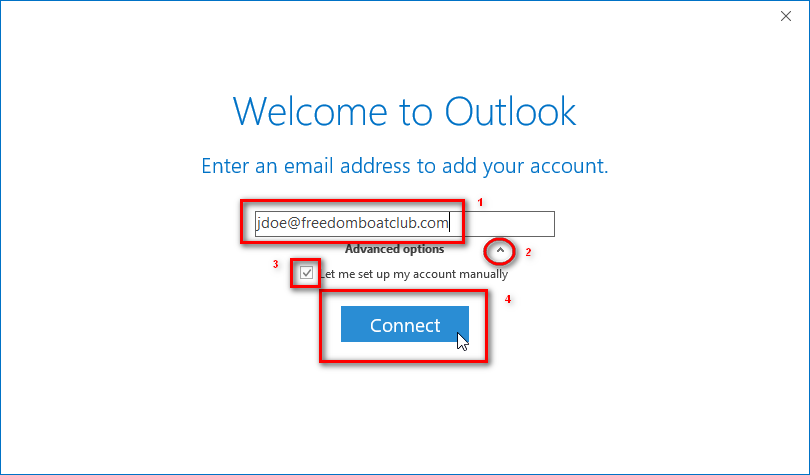This screenshot has width=810, height=475.
Task: Select the Advanced options label
Action: [x=394, y=249]
